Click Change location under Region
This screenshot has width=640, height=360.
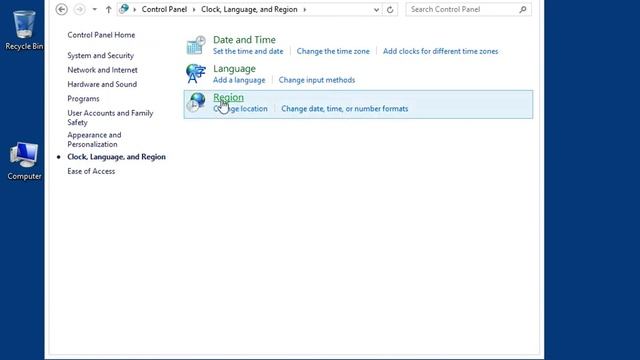click(240, 109)
